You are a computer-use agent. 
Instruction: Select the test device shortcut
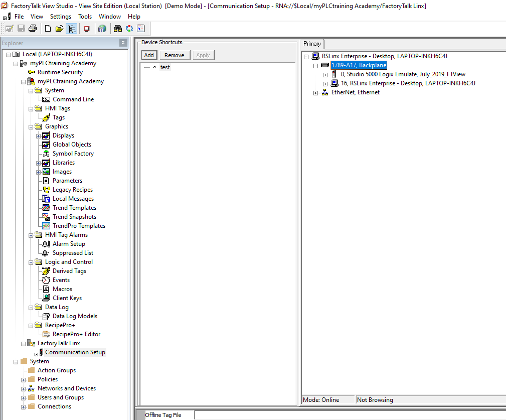tap(165, 67)
